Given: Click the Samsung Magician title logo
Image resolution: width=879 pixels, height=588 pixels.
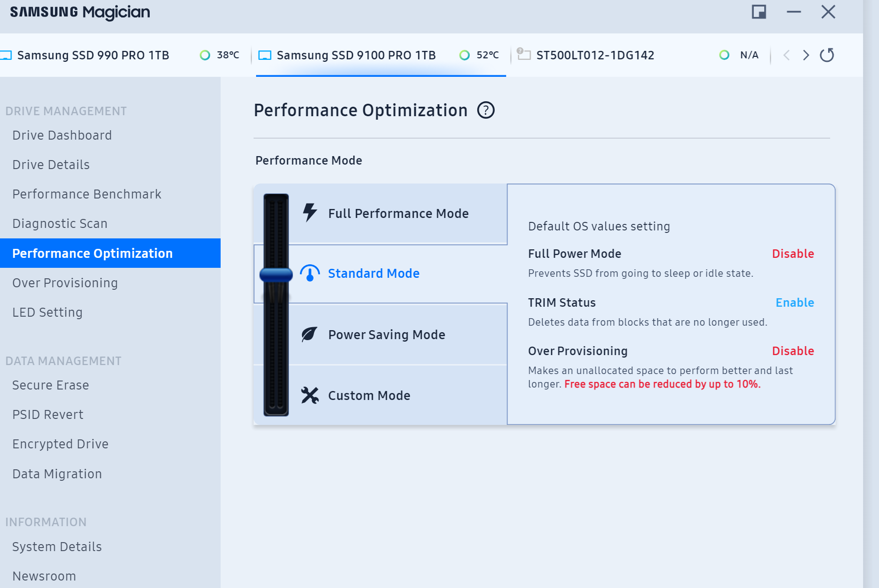Looking at the screenshot, I should tap(80, 12).
